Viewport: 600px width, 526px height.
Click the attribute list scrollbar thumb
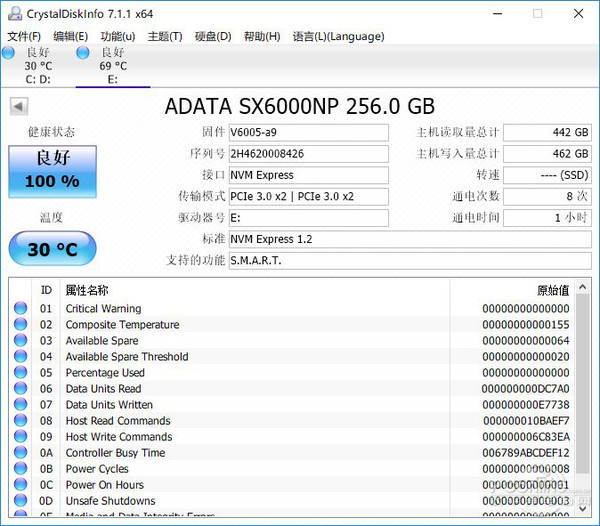tap(583, 384)
